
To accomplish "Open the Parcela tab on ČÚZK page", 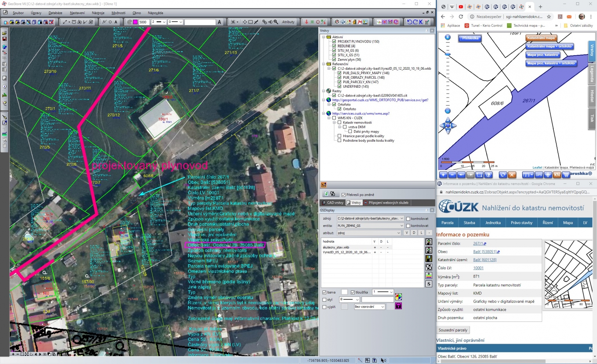I will (x=447, y=223).
